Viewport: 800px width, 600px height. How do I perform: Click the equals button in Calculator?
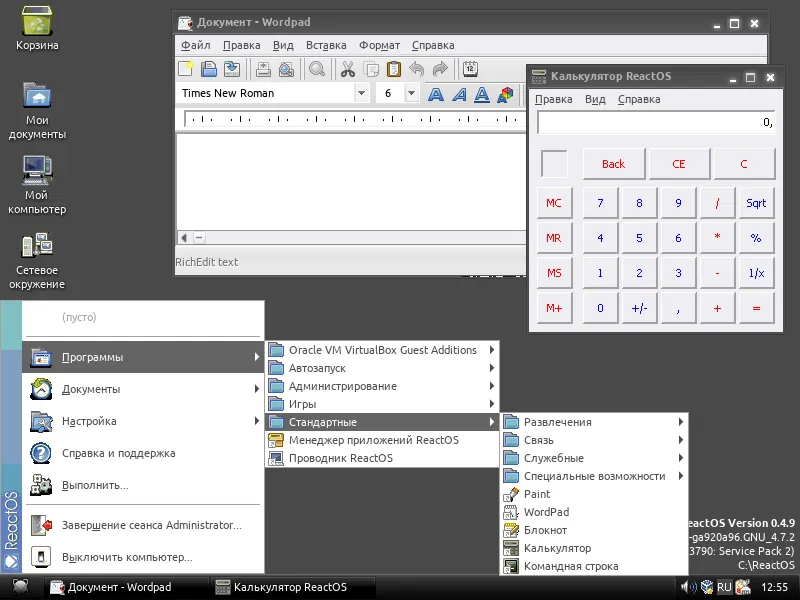pos(756,308)
